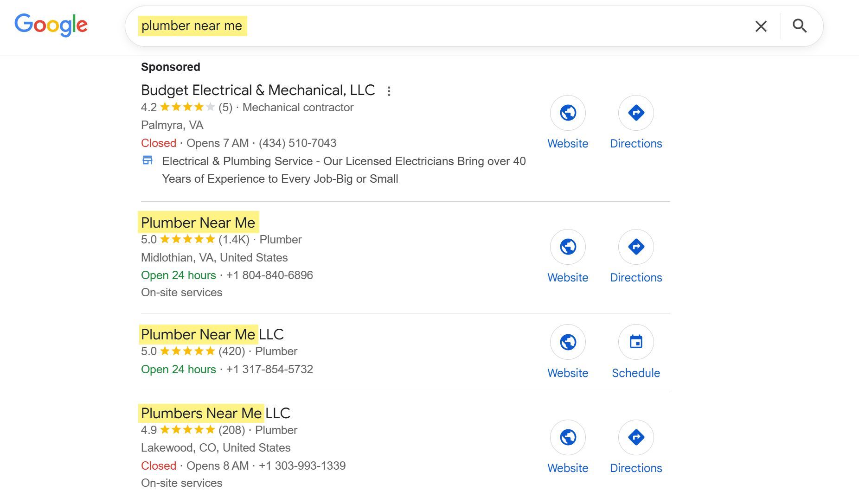Open the 'Plumber Near Me' Midlothian listing title
Screen dimensions: 859x504
[198, 223]
